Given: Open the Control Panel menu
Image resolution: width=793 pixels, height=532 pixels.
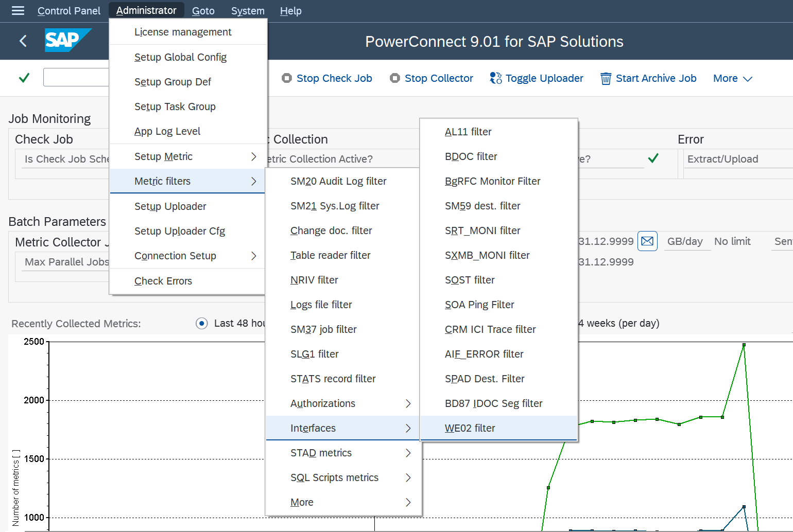Looking at the screenshot, I should [69, 11].
